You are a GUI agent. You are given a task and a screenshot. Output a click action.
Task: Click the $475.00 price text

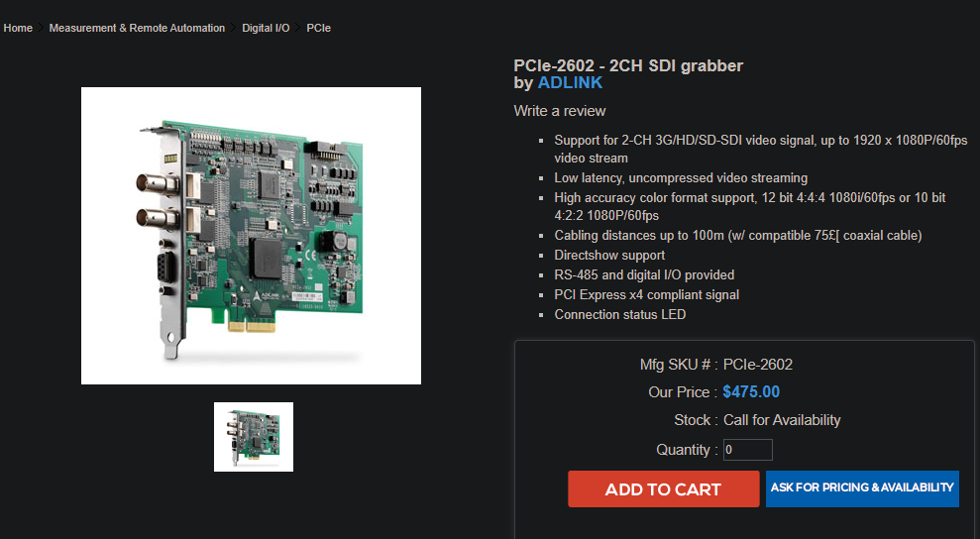751,392
